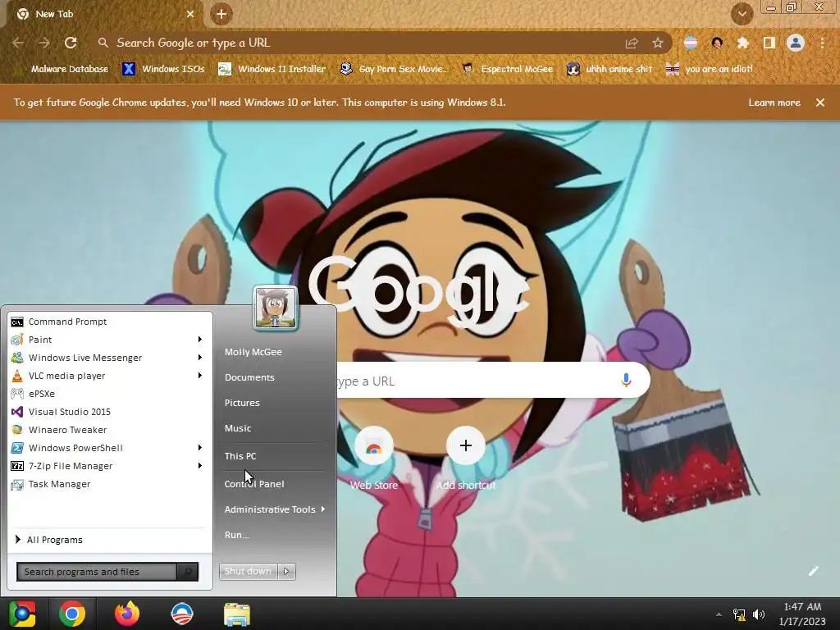Expand Windows PowerShell jump list arrow
Screen dimensions: 840x630
pyautogui.click(x=200, y=448)
